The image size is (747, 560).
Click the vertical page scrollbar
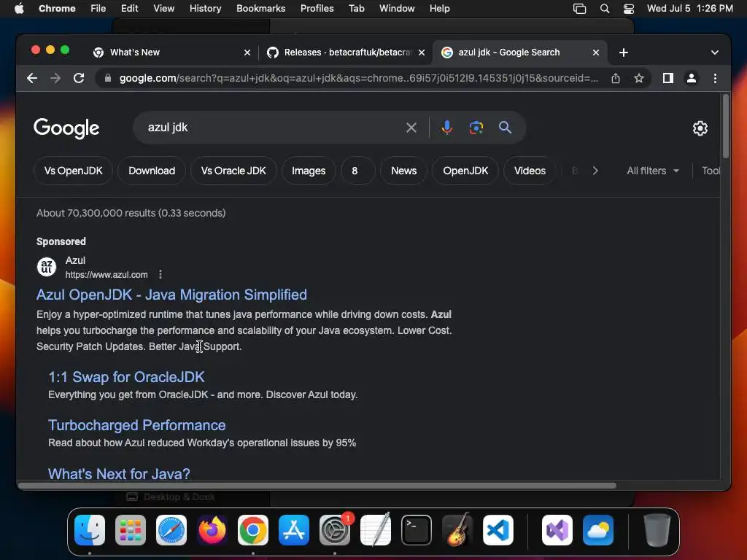(x=726, y=127)
